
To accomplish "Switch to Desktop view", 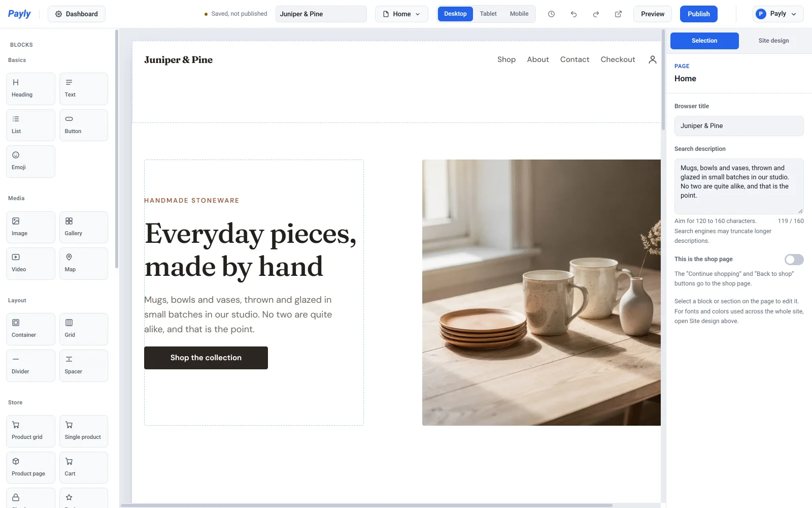I will [455, 14].
